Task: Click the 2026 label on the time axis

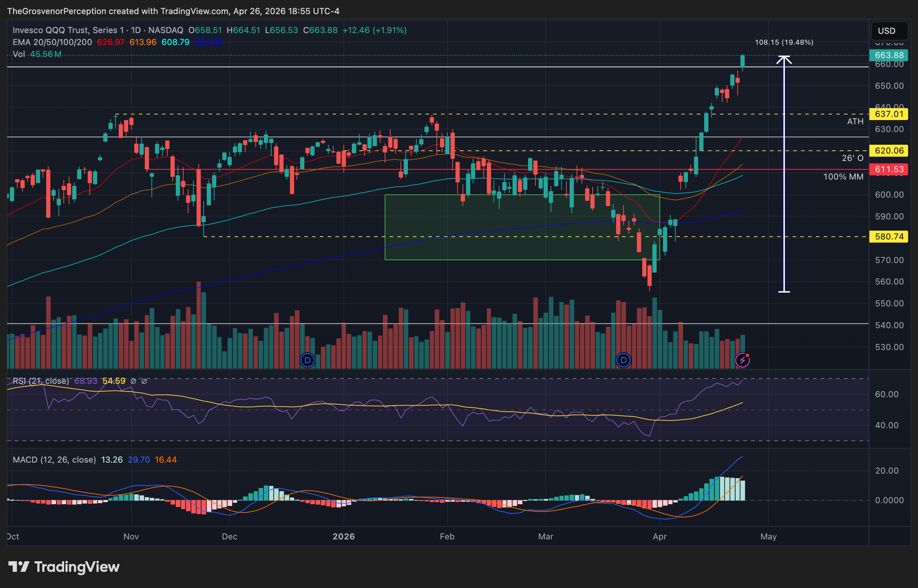Action: point(343,537)
